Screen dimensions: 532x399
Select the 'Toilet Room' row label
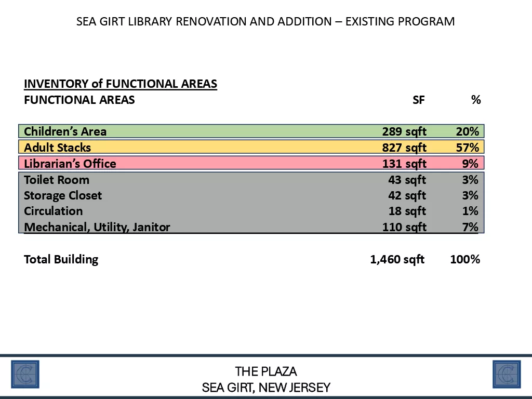coord(57,179)
